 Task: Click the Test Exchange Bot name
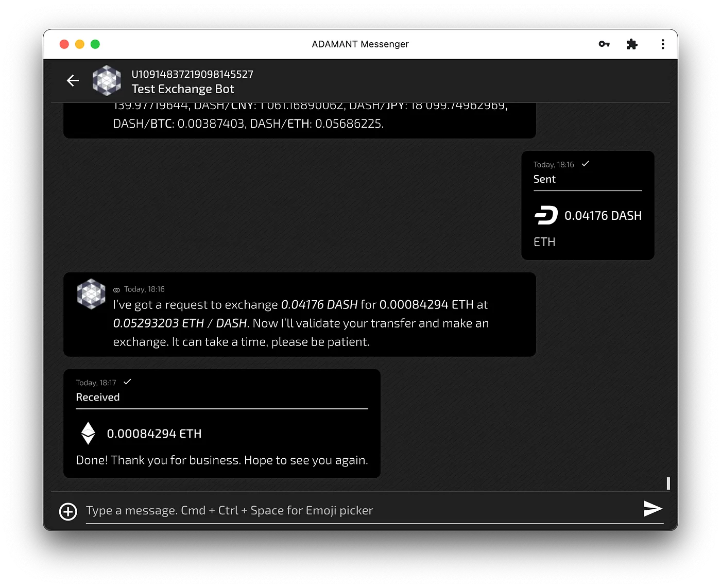pos(183,89)
